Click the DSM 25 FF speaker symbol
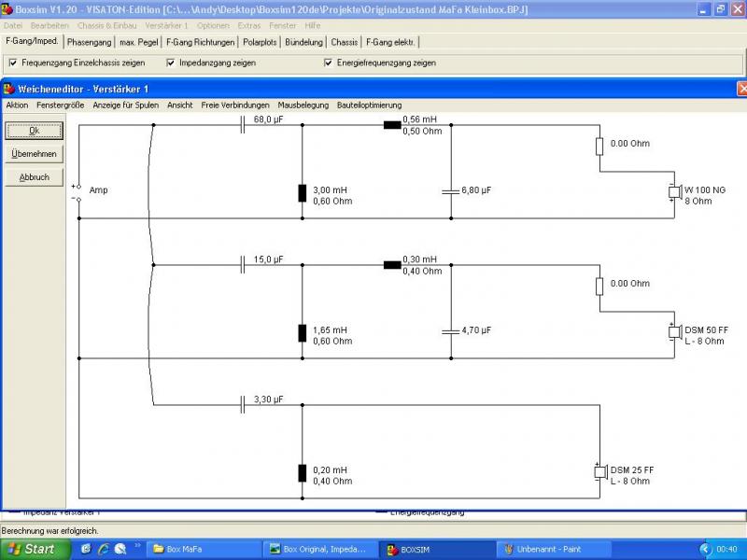Viewport: 747px width, 560px height. point(600,472)
